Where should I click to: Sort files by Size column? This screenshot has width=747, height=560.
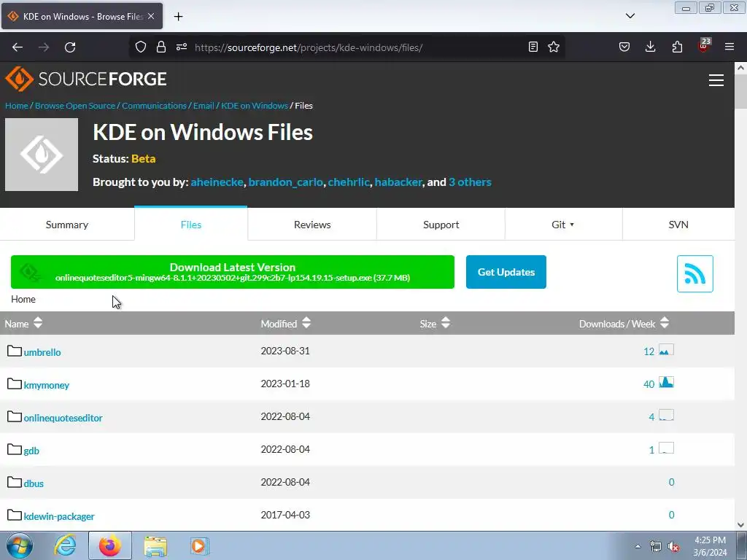[435, 323]
